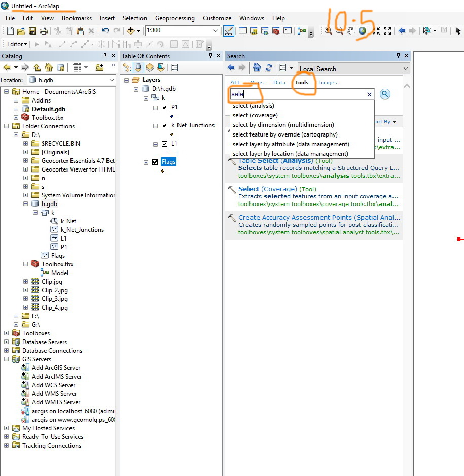Click the search text input field
464x476 pixels.
point(299,94)
